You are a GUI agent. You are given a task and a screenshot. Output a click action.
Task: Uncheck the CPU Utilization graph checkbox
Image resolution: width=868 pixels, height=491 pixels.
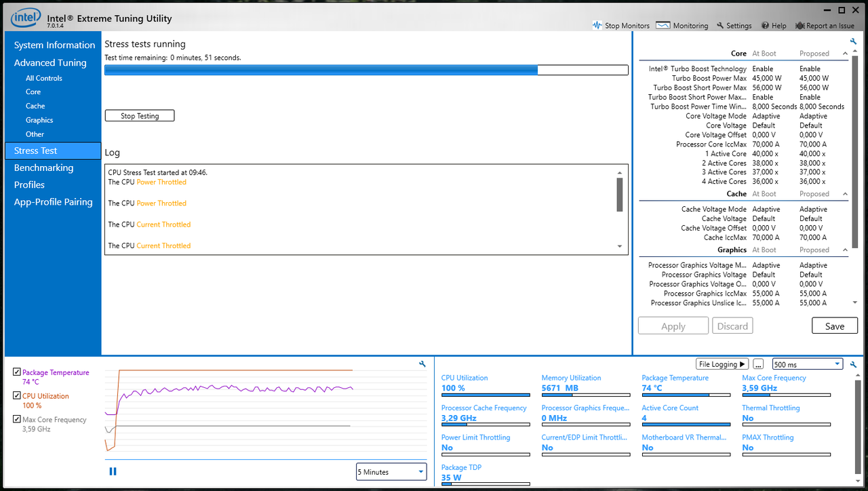[x=17, y=395]
